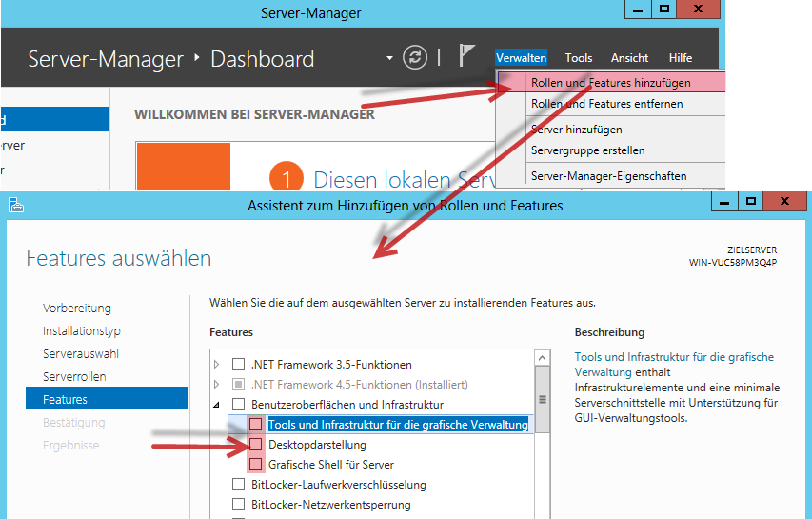Maximize the Server-Manager window
The width and height of the screenshot is (812, 519).
point(663,9)
